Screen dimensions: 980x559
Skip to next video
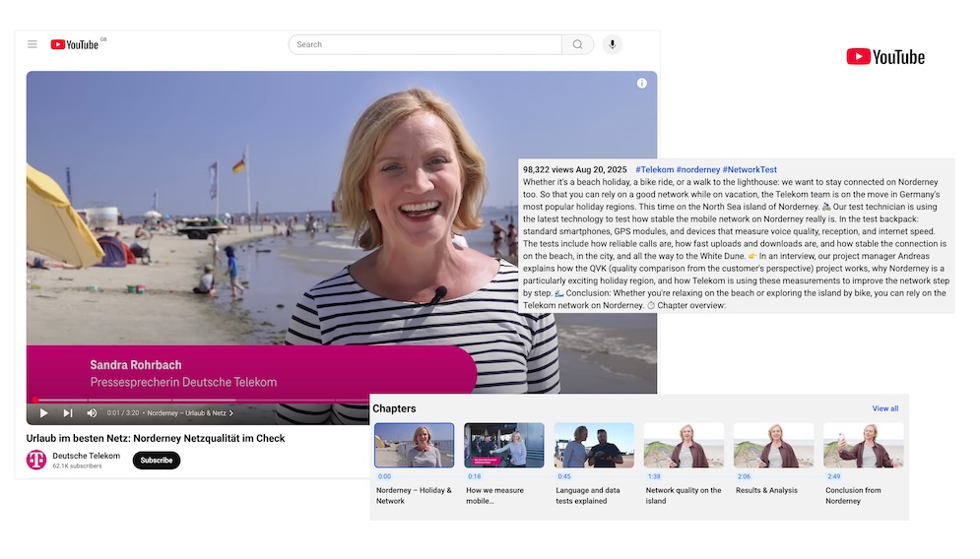point(68,412)
